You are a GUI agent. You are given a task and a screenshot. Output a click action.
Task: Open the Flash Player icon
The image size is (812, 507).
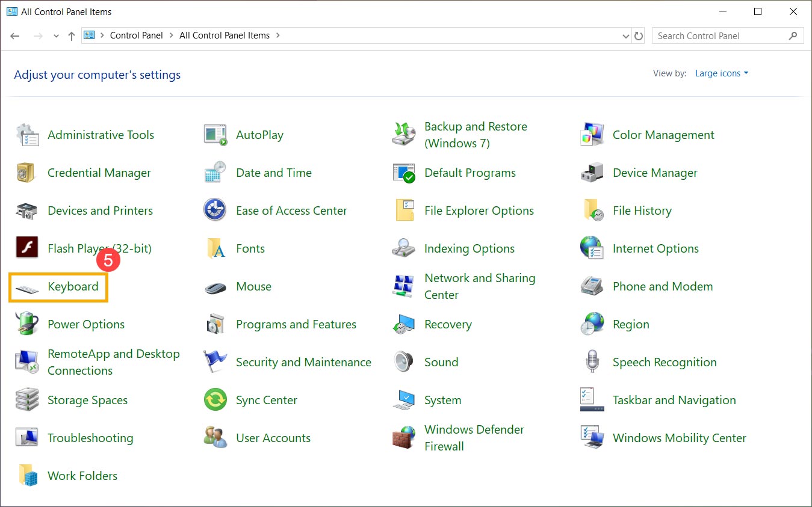27,248
